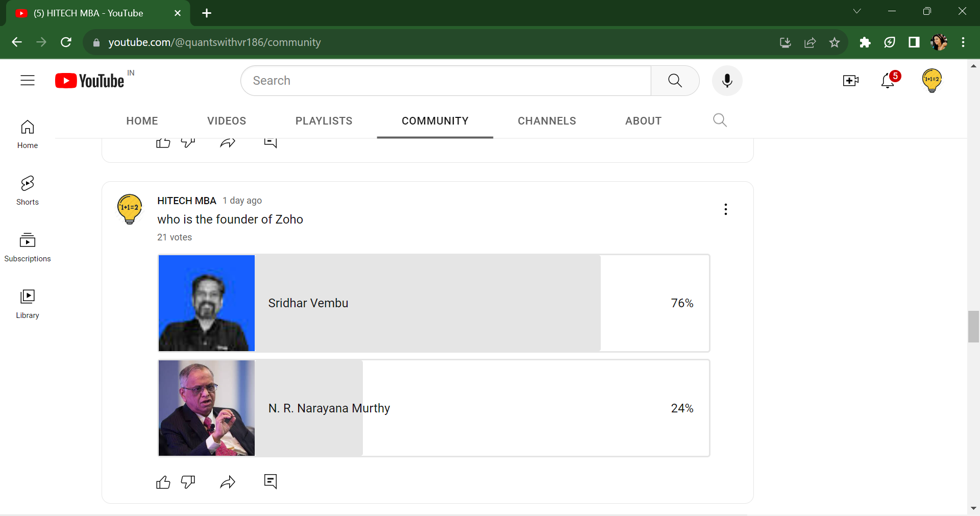980x516 pixels.
Task: Click the page vertical scrollbar thumb
Action: coord(973,327)
